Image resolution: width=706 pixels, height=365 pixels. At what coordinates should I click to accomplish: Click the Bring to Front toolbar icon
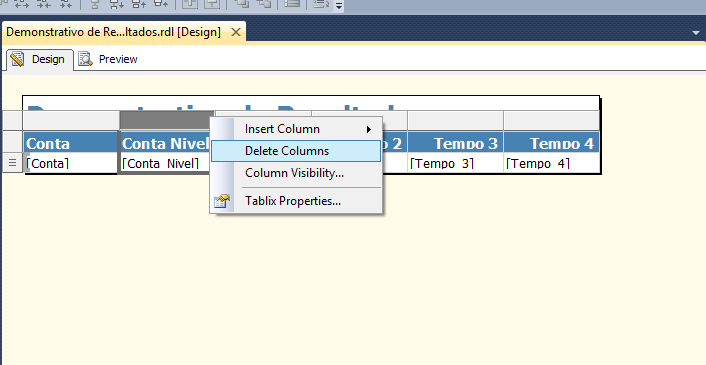pyautogui.click(x=243, y=4)
